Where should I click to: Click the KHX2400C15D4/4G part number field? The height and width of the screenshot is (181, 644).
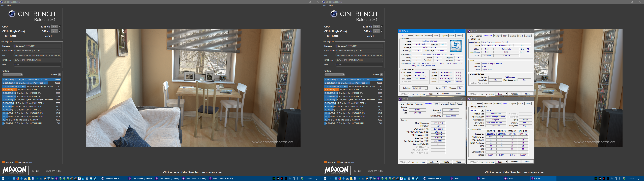[x=496, y=123]
